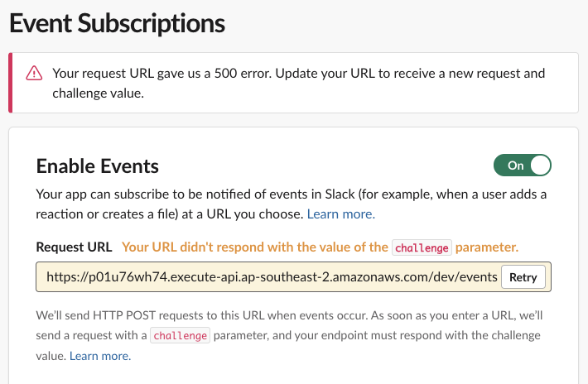Place cursor at '/dev/events' in the URL
This screenshot has height=384, width=588.
(x=467, y=278)
